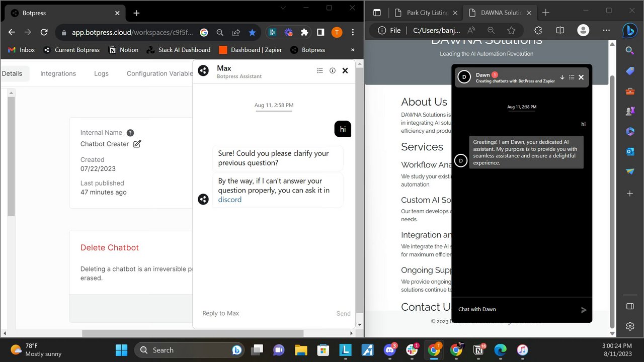Add app to Edge sidebar plus

click(x=630, y=194)
